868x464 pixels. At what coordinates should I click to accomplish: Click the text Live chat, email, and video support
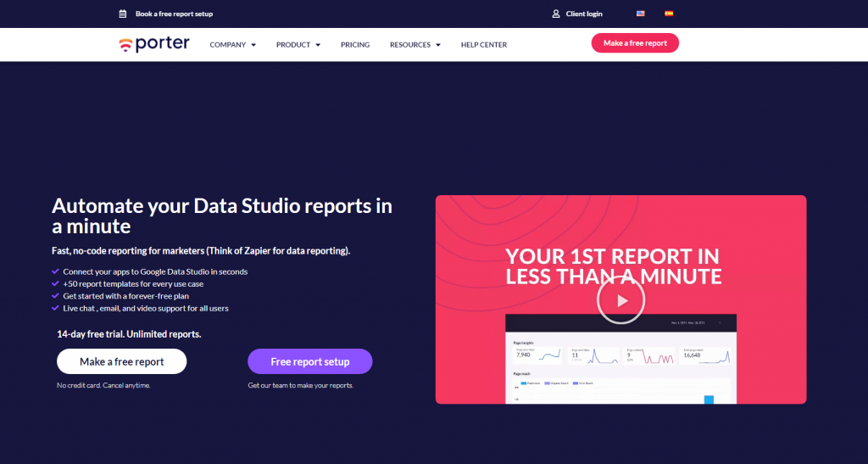tap(146, 309)
